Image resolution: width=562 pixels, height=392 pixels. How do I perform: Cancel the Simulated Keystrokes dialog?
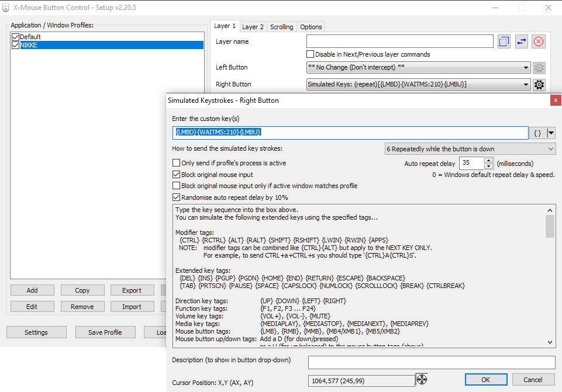pyautogui.click(x=533, y=380)
